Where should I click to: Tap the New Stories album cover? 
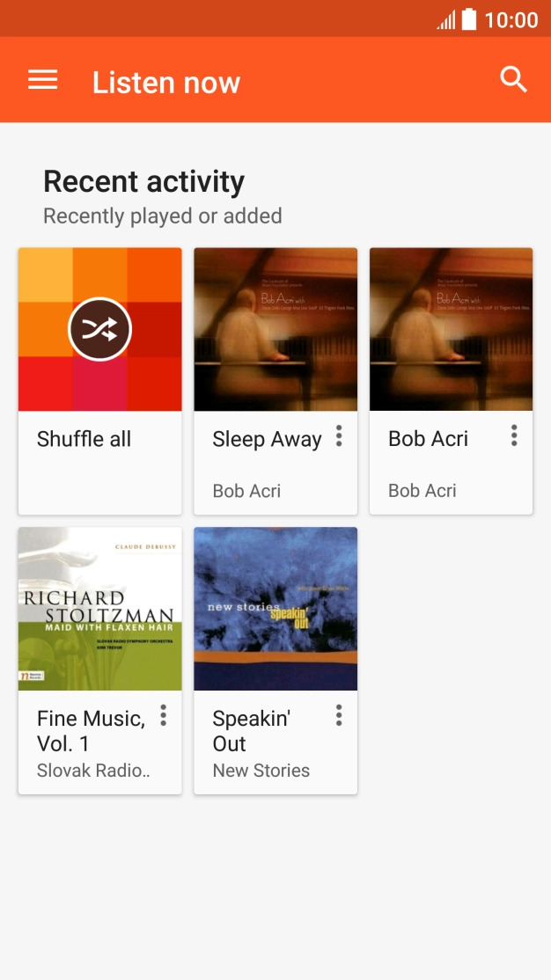click(x=275, y=609)
